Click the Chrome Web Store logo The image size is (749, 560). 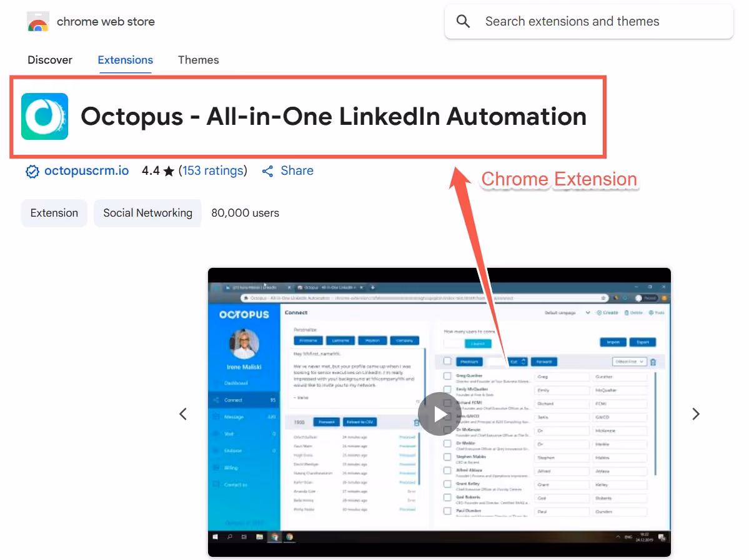click(x=38, y=22)
